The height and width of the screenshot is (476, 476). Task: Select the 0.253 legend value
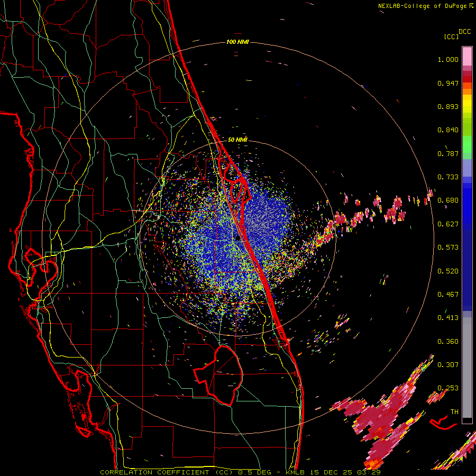[448, 388]
